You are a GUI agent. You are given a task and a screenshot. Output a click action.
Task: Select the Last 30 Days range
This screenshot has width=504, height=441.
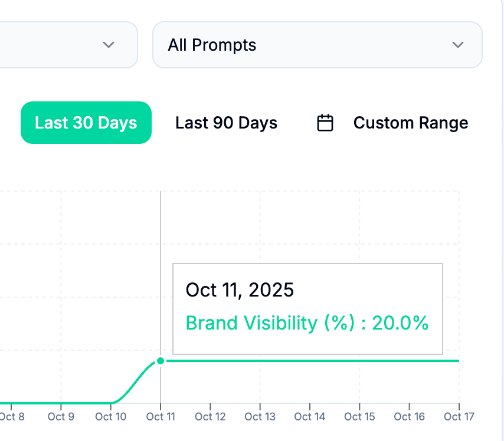[x=86, y=123]
